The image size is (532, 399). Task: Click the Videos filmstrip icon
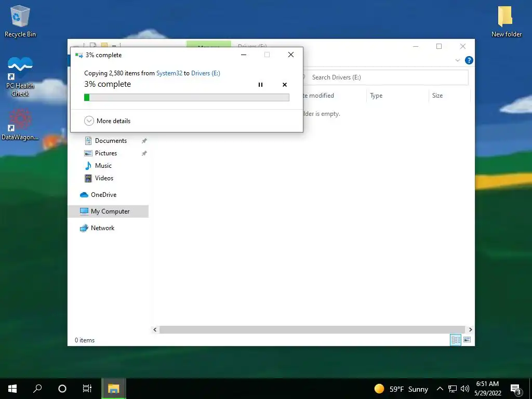click(x=88, y=178)
